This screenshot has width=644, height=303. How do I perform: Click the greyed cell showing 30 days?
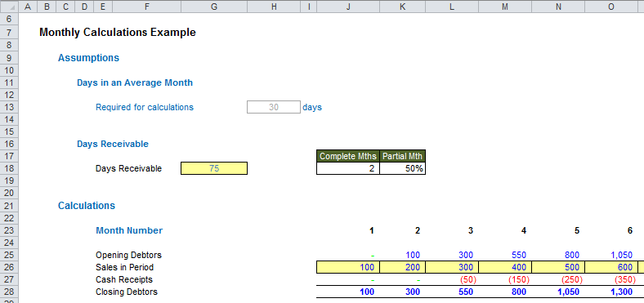click(274, 107)
